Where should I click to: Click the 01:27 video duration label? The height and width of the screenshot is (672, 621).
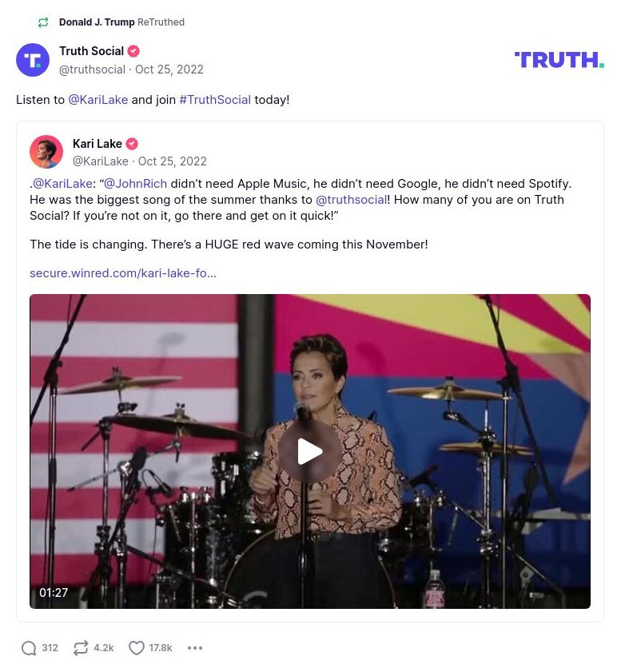click(54, 593)
